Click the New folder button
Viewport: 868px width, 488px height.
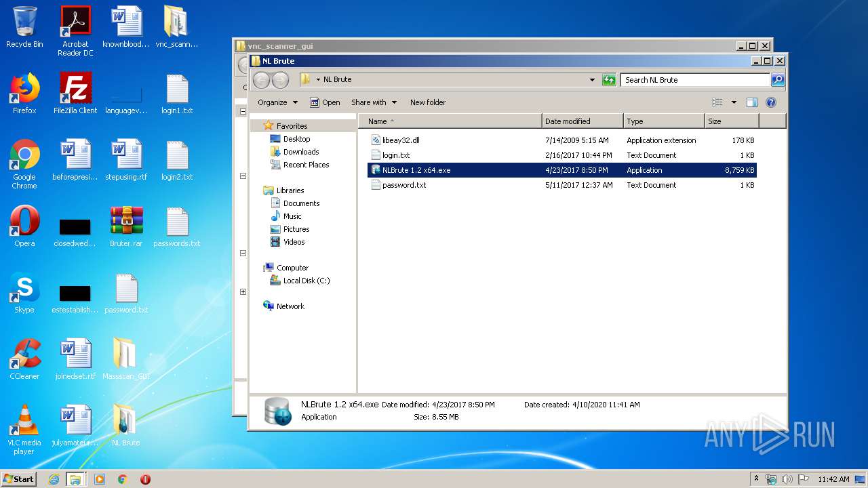pyautogui.click(x=428, y=102)
